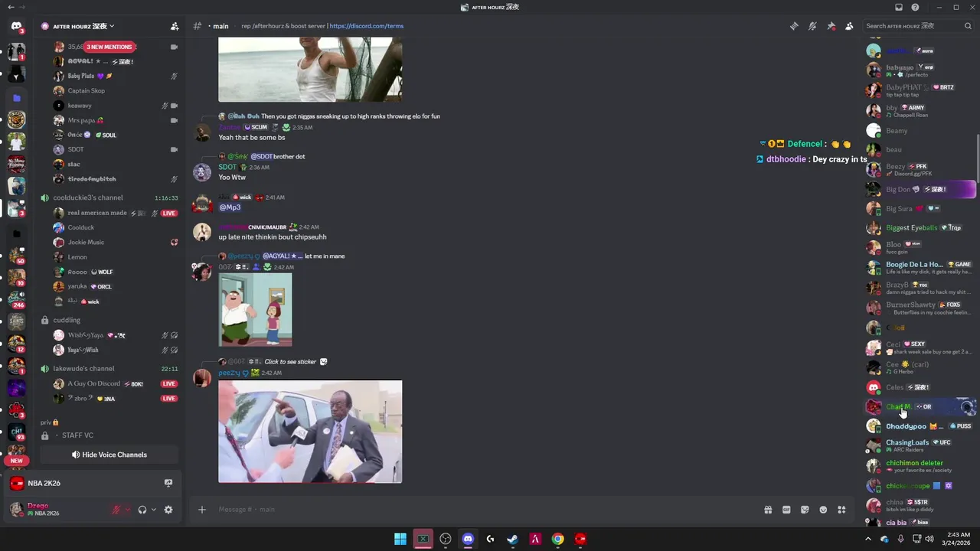Viewport: 980px width, 551px height.
Task: Open the inbox icon in title bar
Action: coord(899,7)
